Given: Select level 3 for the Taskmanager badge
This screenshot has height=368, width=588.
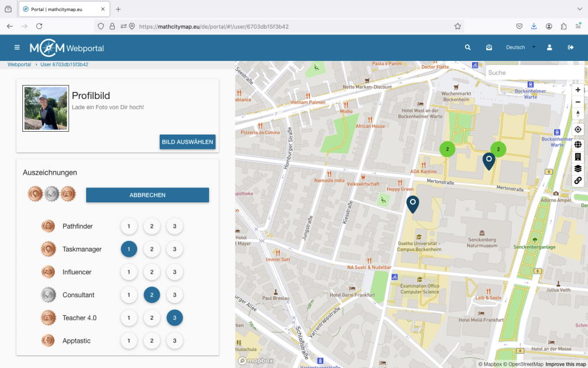Looking at the screenshot, I should coord(175,249).
